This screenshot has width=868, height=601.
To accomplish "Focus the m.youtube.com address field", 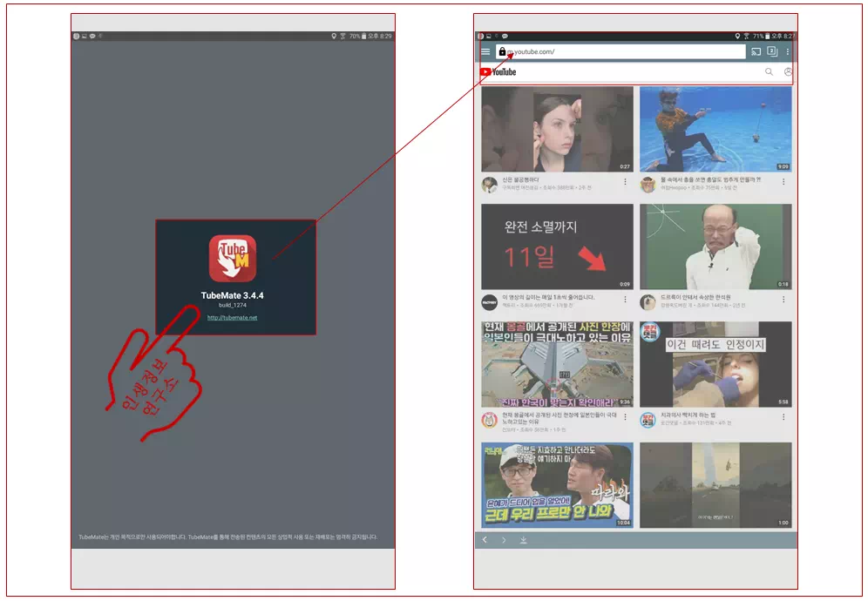I will tap(620, 51).
